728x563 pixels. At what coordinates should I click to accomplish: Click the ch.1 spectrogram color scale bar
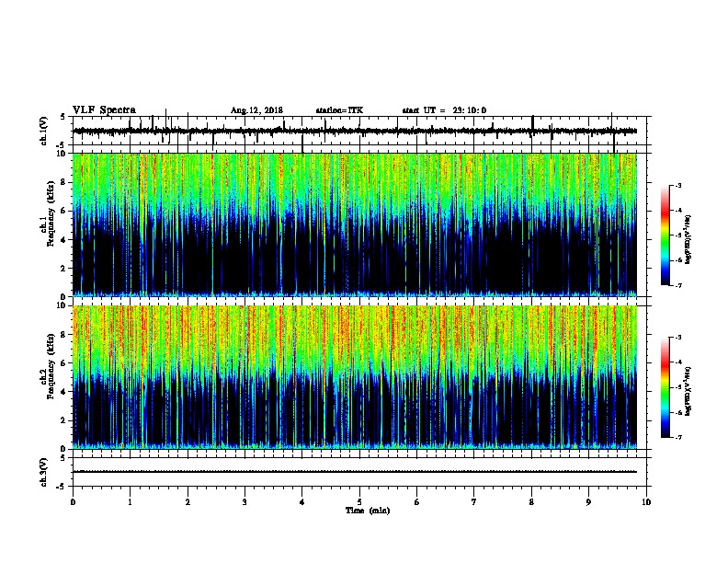(x=665, y=236)
